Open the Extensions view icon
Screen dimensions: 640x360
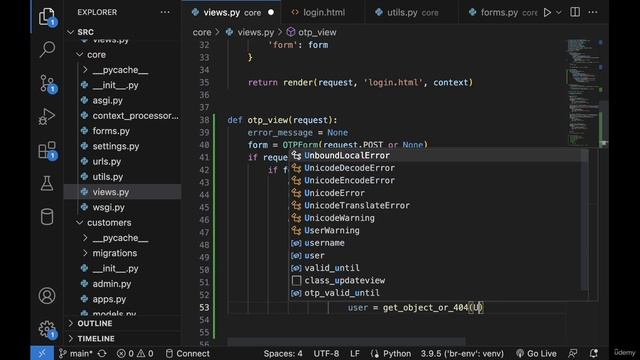[47, 150]
